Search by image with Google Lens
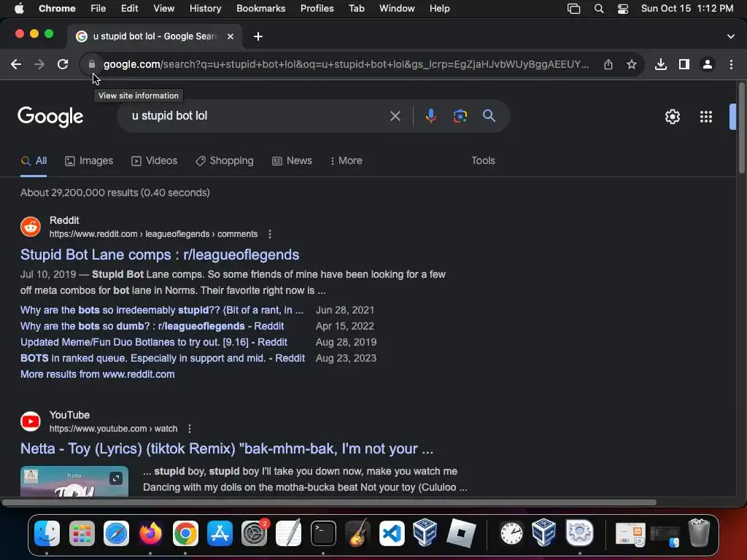The height and width of the screenshot is (560, 747). coord(460,116)
